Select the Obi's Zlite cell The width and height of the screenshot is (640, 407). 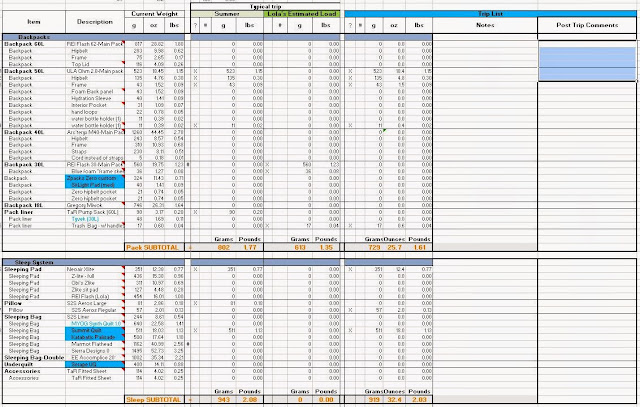[x=95, y=283]
